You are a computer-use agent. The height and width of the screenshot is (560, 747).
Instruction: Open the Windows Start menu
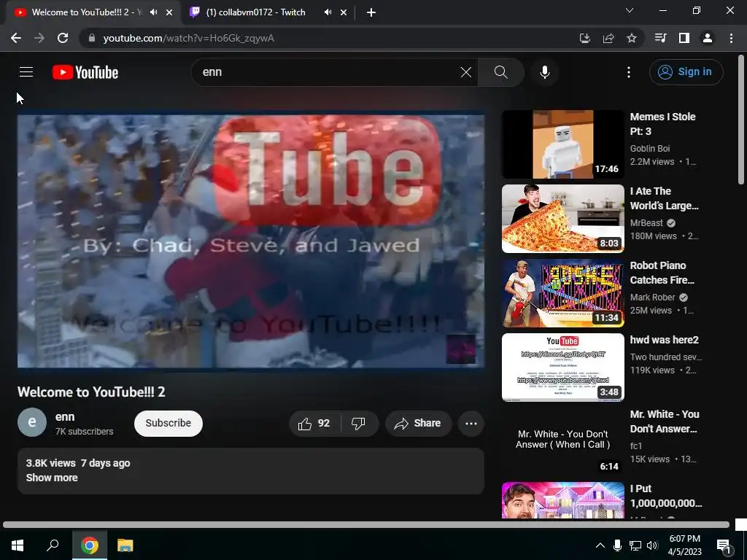click(18, 545)
